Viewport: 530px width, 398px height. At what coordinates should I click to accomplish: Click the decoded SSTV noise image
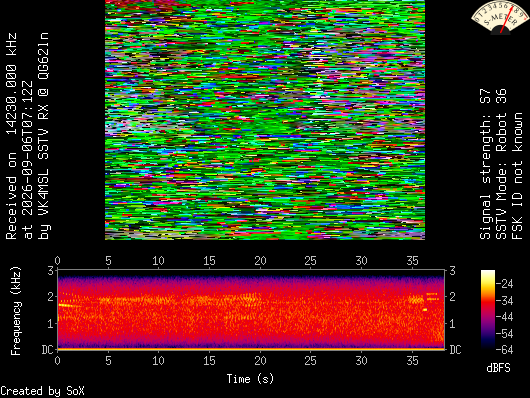265,120
